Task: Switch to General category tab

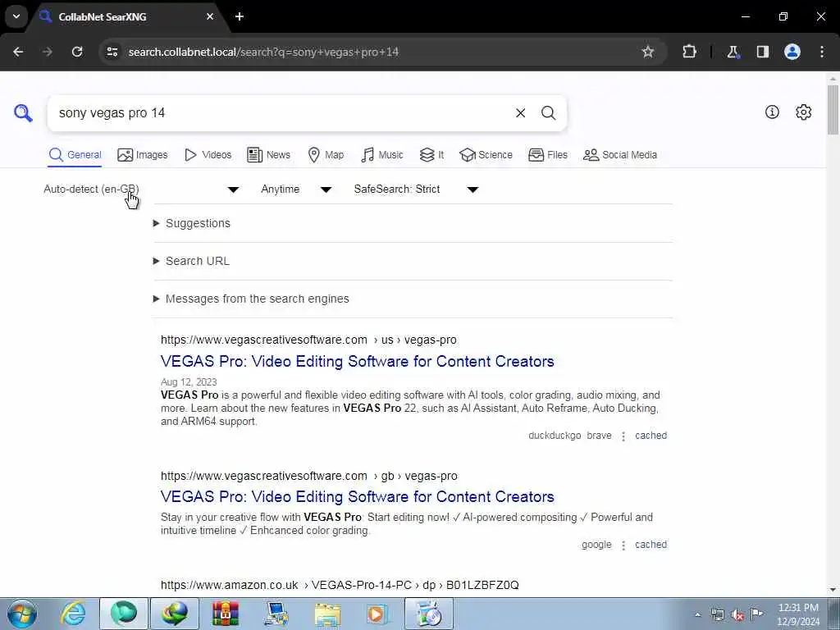Action: pos(75,155)
